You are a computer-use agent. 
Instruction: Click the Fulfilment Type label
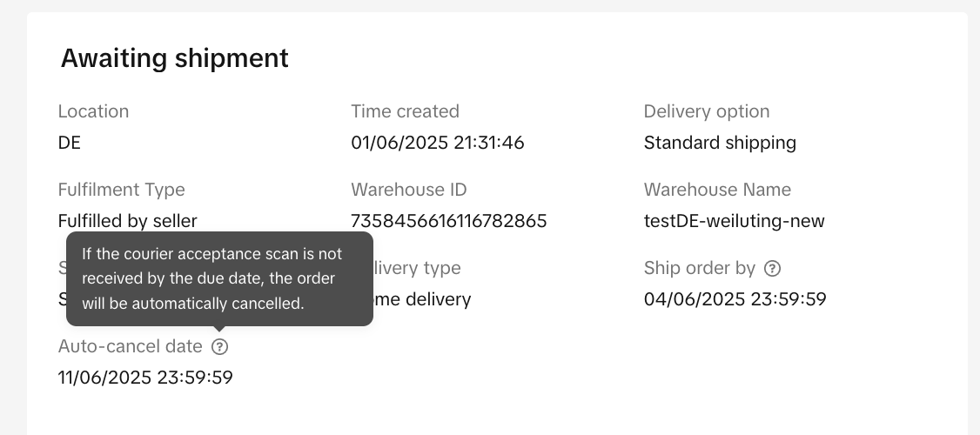click(x=121, y=190)
